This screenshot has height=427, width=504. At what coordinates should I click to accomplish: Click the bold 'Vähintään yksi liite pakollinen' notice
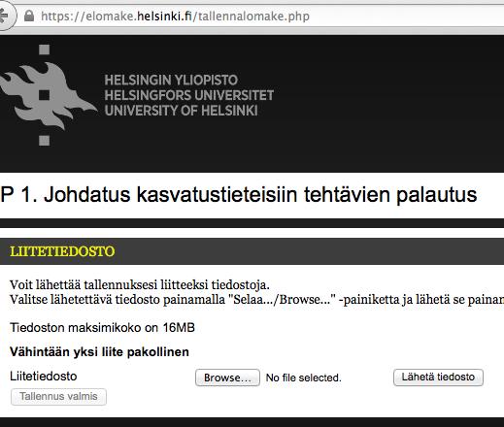pos(99,352)
